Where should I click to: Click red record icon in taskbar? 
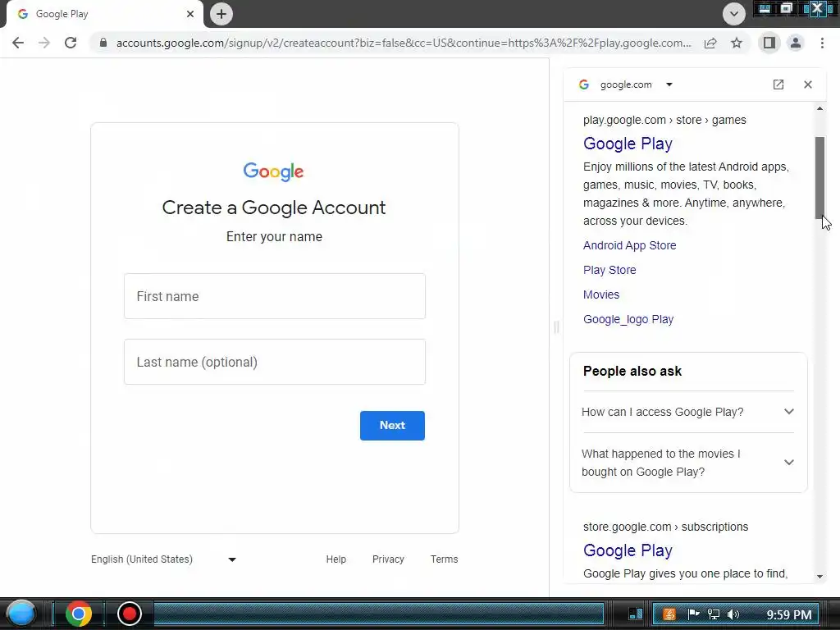[129, 614]
